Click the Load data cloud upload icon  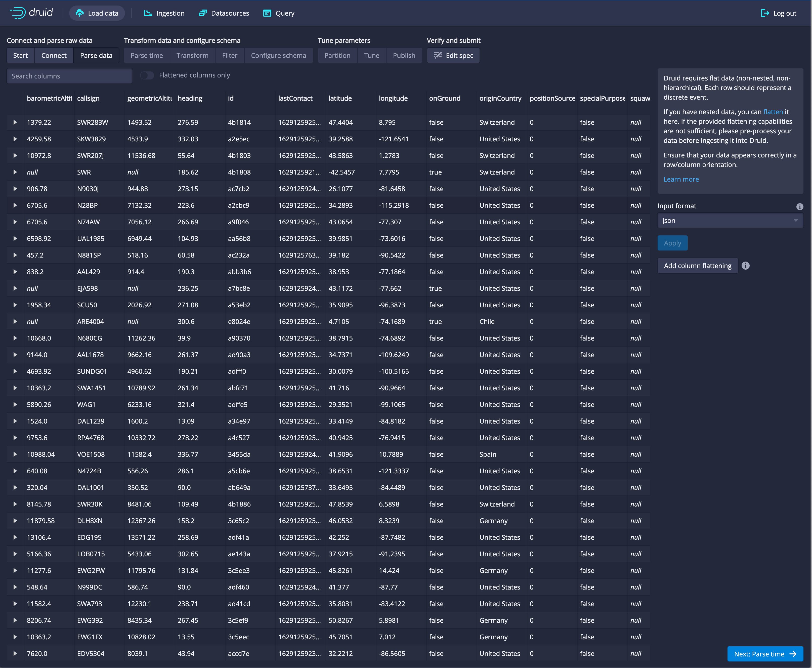point(80,13)
